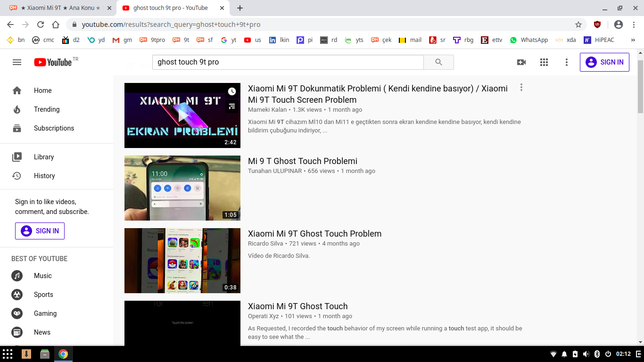Open the Xiaomi Mi 9T Ghost Touch video by Operati Xyz

[x=297, y=306]
